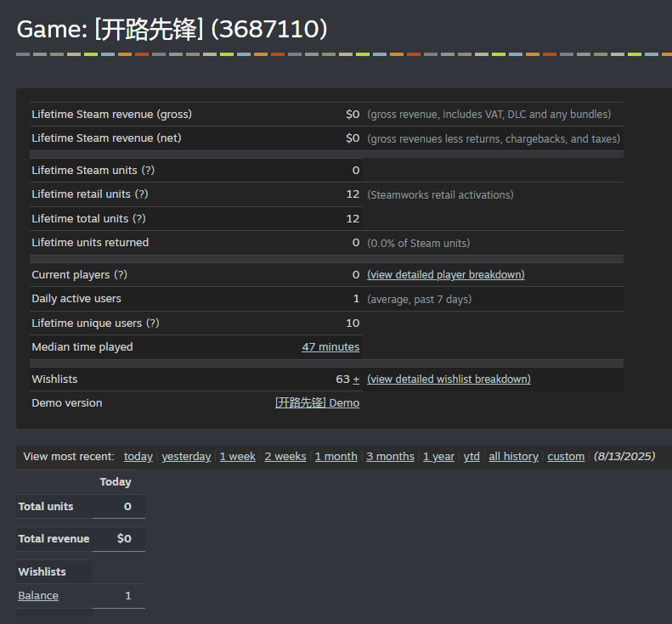View data for 1 year
This screenshot has height=624, width=672.
(438, 457)
